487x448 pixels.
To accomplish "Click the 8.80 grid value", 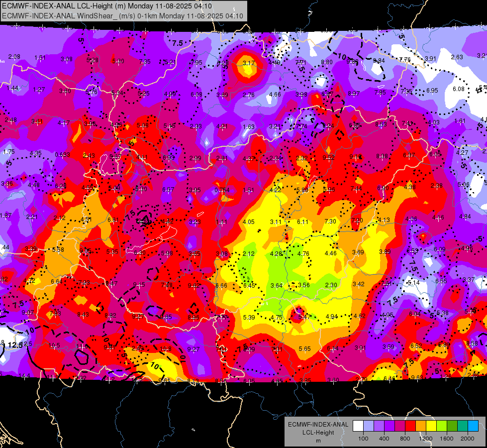I will 327,62.
